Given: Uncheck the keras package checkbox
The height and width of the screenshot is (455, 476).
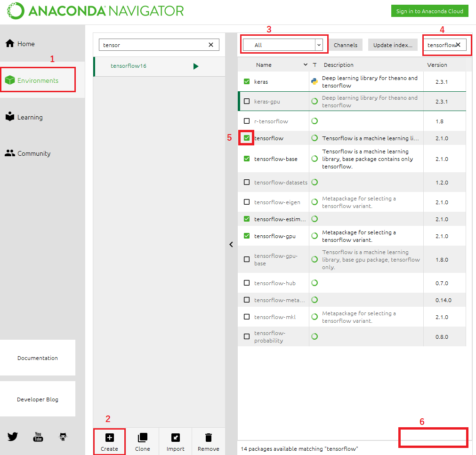Looking at the screenshot, I should coord(247,80).
